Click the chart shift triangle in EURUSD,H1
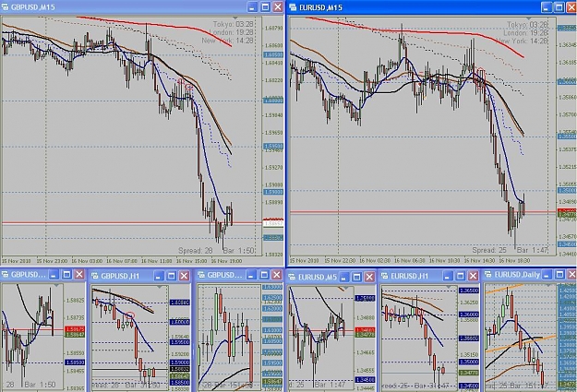Screen dimensions: 577x392 pos(449,287)
